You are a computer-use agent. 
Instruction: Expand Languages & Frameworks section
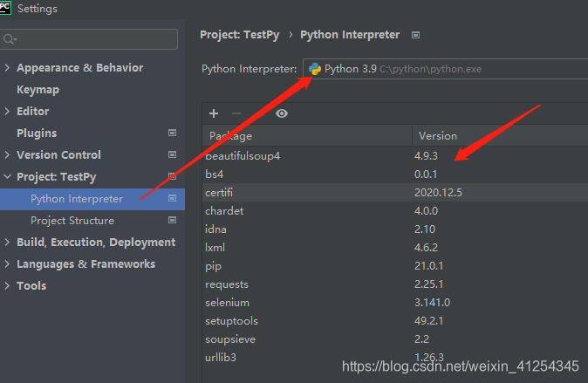pyautogui.click(x=7, y=263)
